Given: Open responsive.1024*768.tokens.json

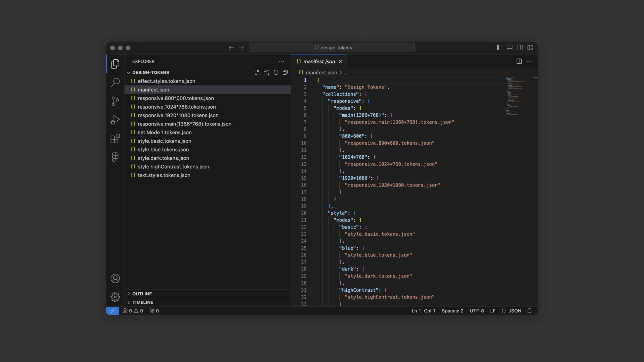Looking at the screenshot, I should 208,107.
